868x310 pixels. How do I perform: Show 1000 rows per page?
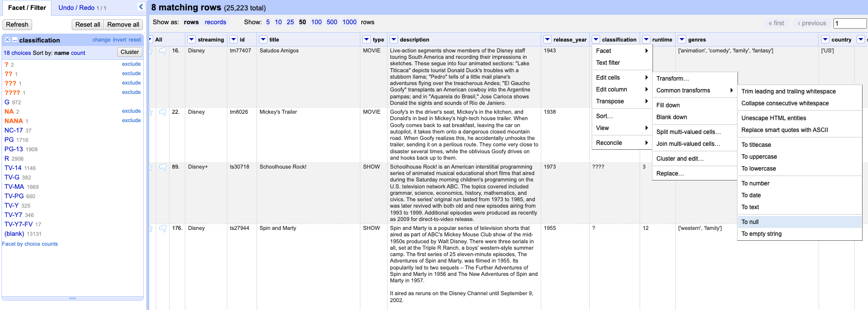pos(349,22)
